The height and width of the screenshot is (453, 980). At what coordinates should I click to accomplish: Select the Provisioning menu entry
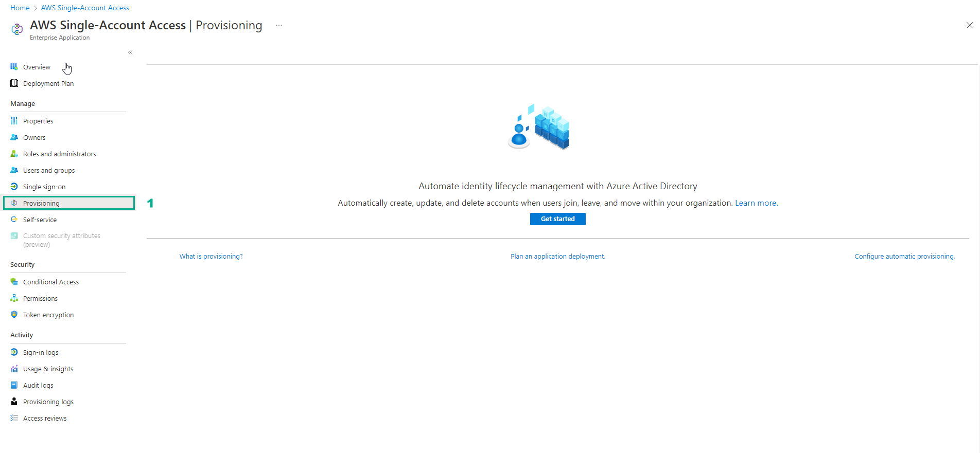(x=69, y=203)
